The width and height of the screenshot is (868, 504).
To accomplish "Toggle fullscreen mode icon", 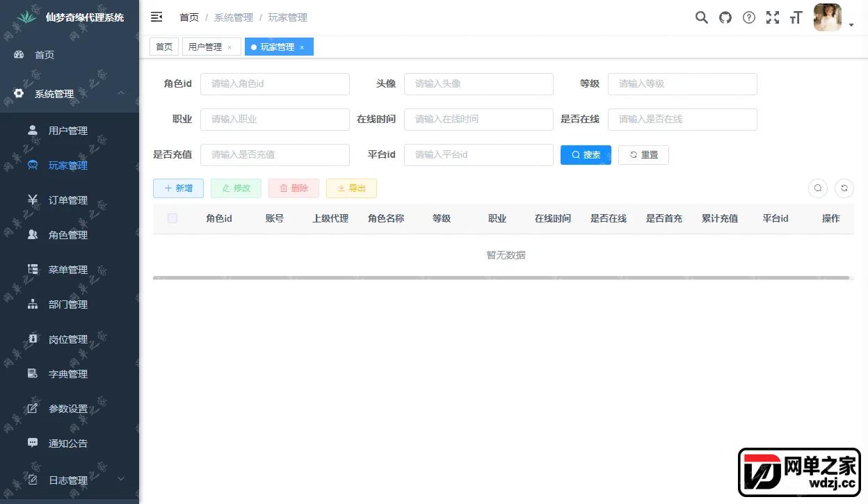I will 773,18.
